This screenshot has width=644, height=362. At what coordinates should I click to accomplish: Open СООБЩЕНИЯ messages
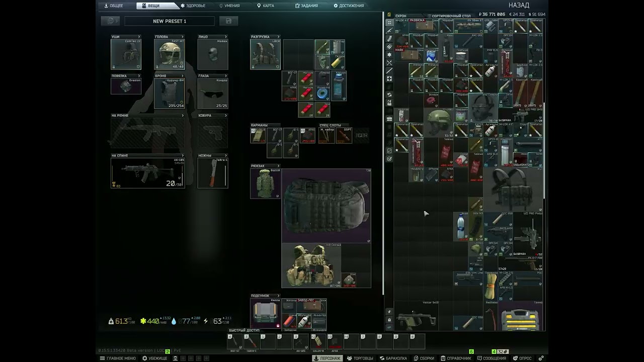tap(492, 358)
